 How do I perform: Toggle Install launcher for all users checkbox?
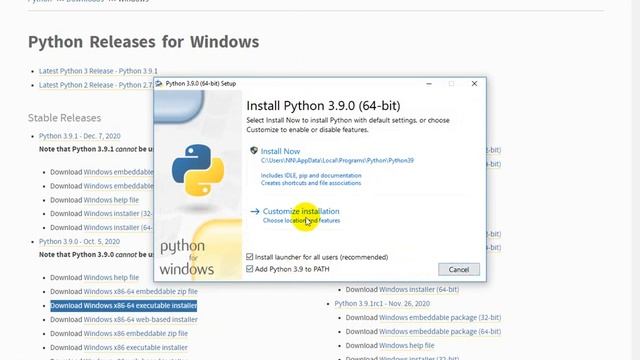[250, 257]
